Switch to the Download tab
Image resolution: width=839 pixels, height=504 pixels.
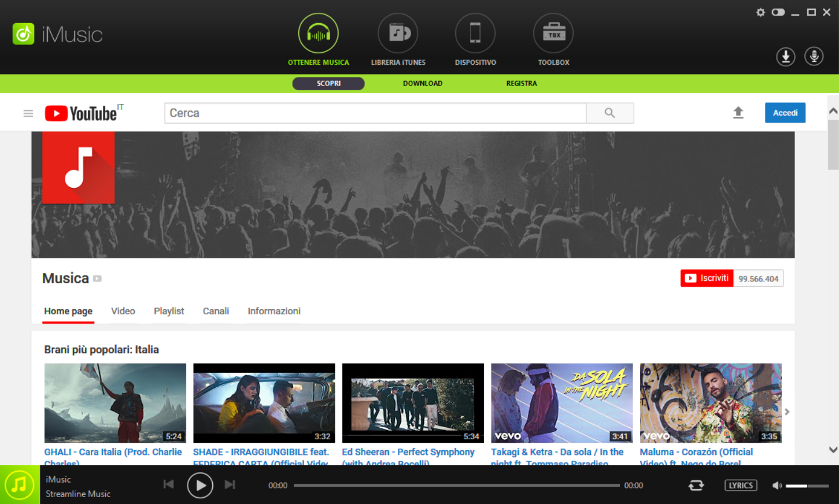pyautogui.click(x=423, y=83)
